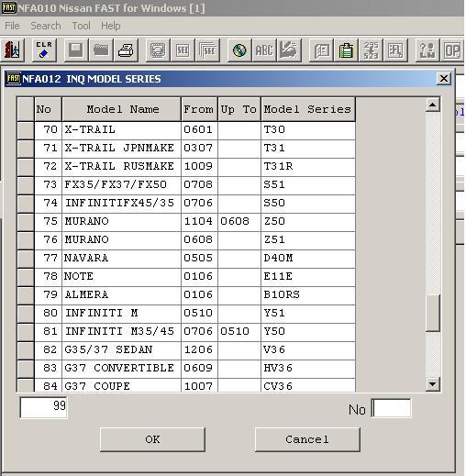Viewport: 466px width, 476px height.
Task: Click the FAST icon in main window title
Action: (x=9, y=7)
